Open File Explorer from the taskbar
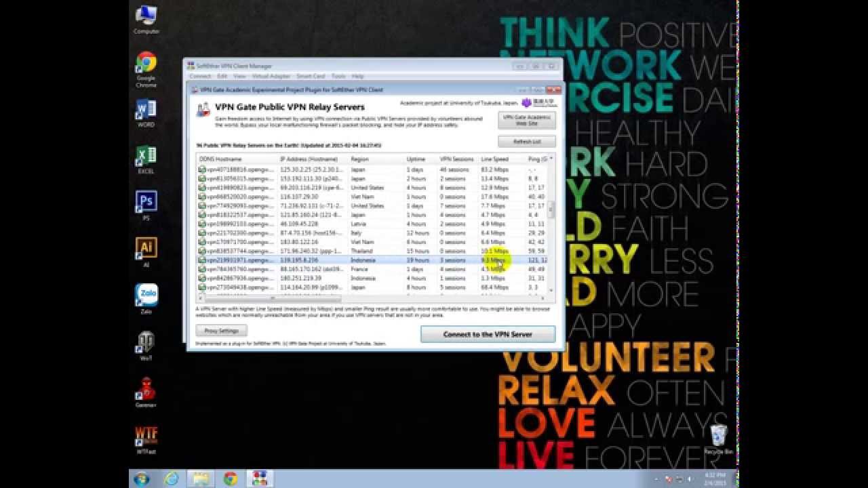 (200, 479)
